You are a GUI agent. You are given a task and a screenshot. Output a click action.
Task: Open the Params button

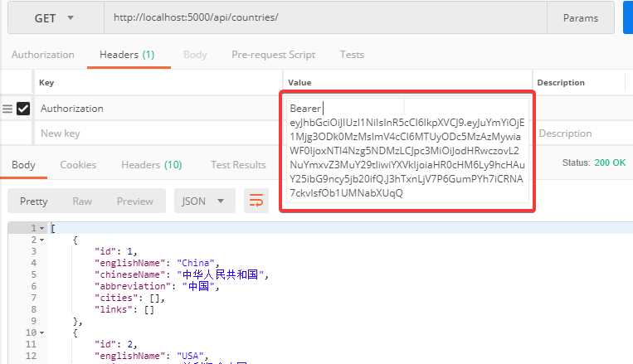(581, 18)
